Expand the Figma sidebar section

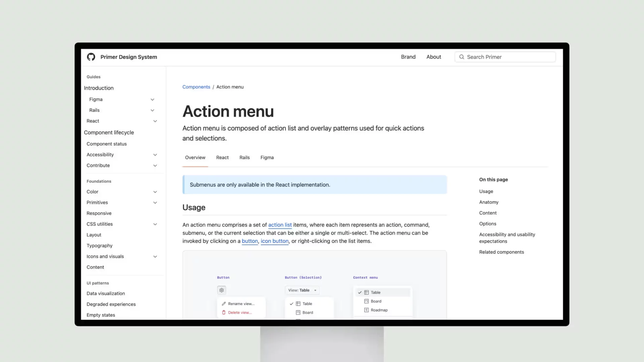[152, 100]
